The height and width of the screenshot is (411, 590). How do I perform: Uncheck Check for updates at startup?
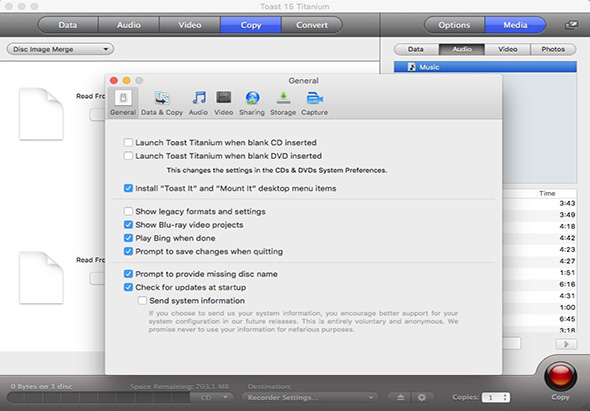click(128, 288)
